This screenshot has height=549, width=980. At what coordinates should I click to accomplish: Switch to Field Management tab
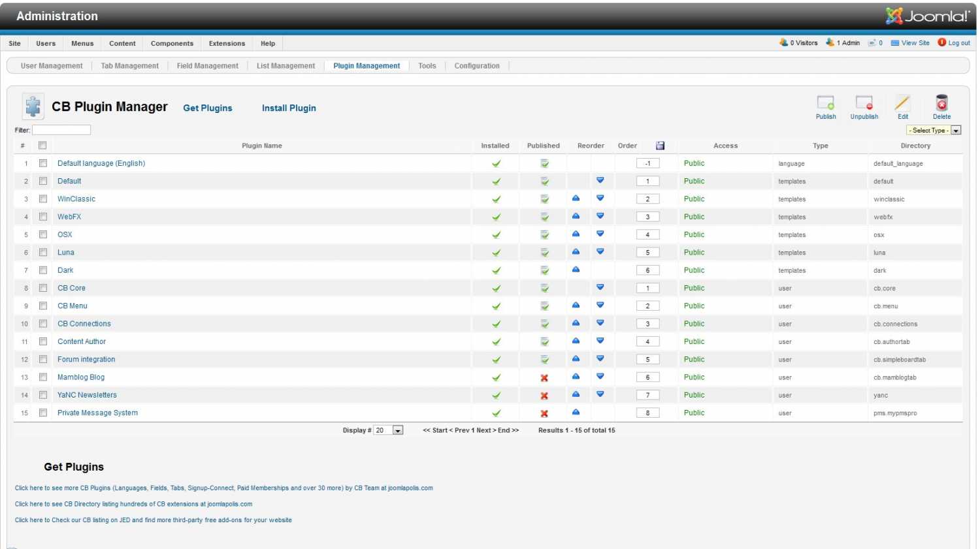tap(207, 66)
